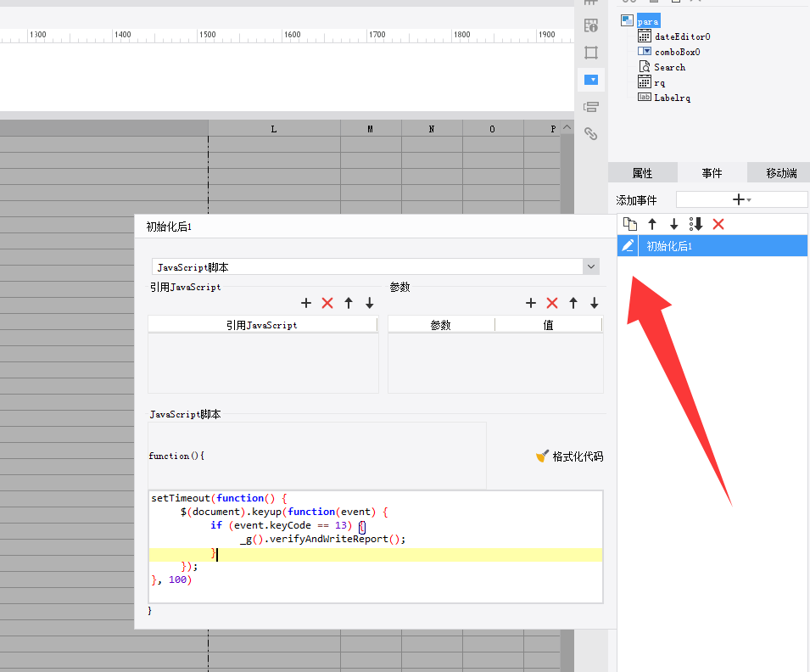Add a referenced JavaScript with the plus icon
This screenshot has width=810, height=672.
[306, 303]
